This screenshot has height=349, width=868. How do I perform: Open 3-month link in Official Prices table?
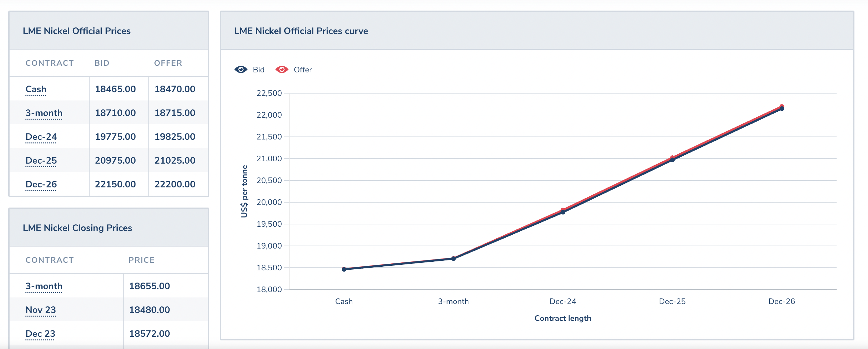click(44, 113)
